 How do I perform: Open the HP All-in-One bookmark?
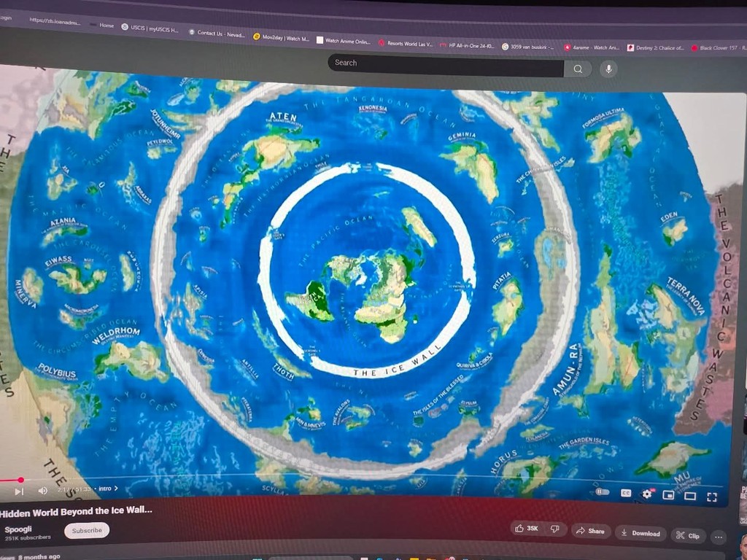468,46
